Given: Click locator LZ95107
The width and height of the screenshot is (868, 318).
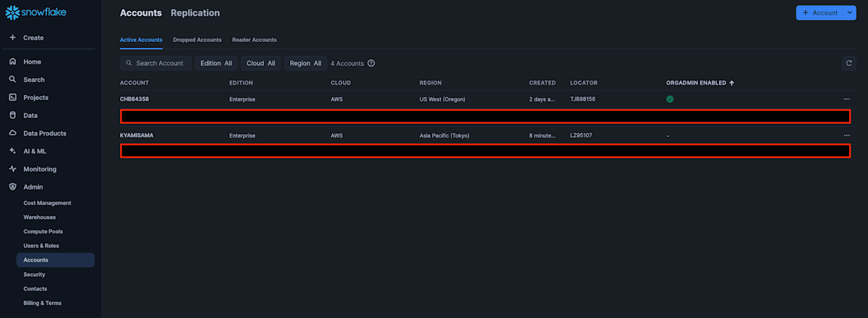Looking at the screenshot, I should [x=582, y=135].
